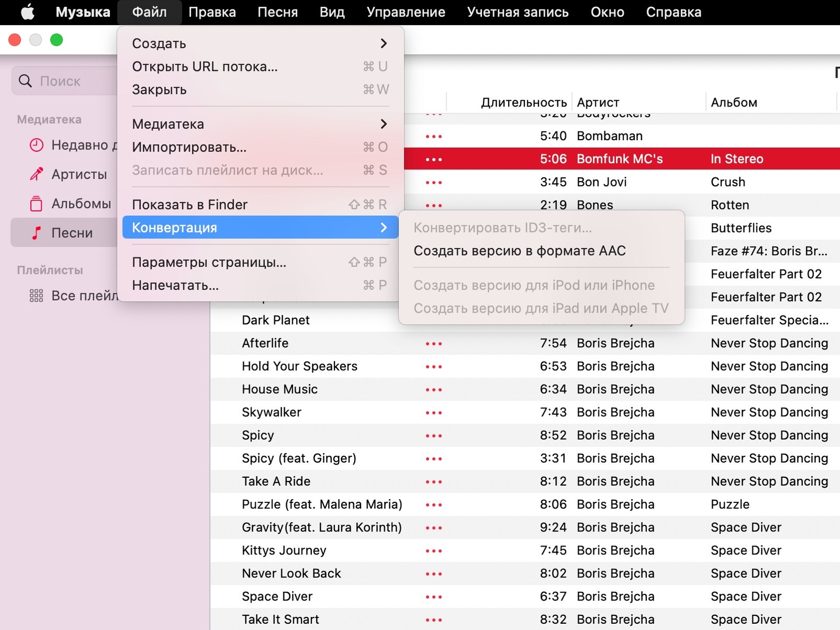Viewport: 840px width, 630px height.
Task: Open the Правка menu
Action: [212, 12]
